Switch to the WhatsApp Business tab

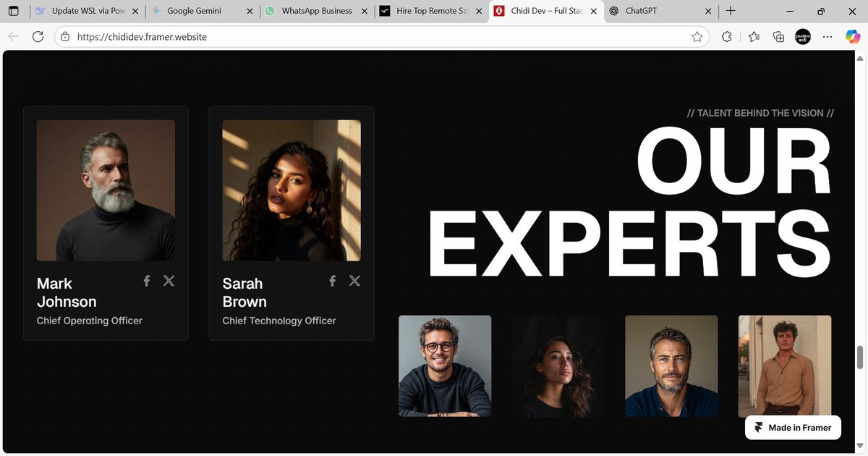[317, 11]
